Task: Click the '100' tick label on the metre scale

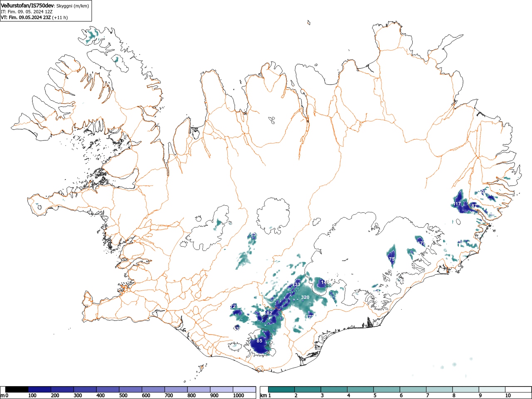Action: 32,396
